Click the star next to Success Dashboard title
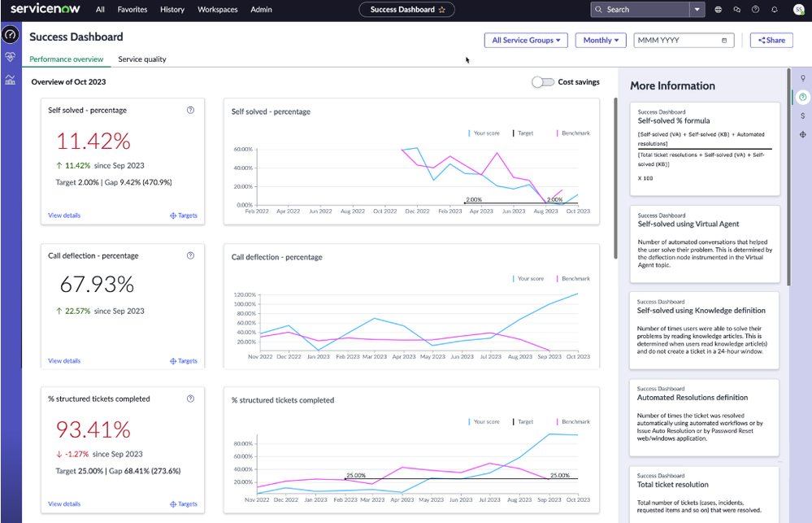The height and width of the screenshot is (523, 812). click(x=443, y=10)
